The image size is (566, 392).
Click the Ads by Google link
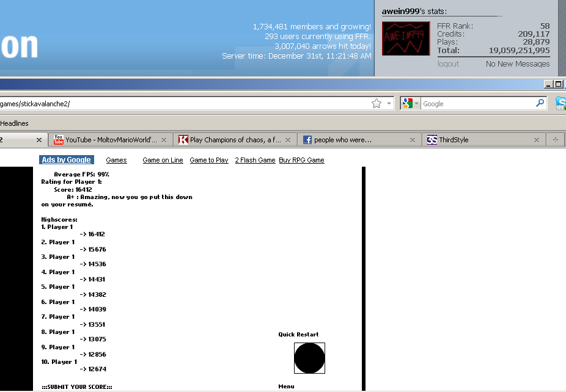click(x=67, y=160)
